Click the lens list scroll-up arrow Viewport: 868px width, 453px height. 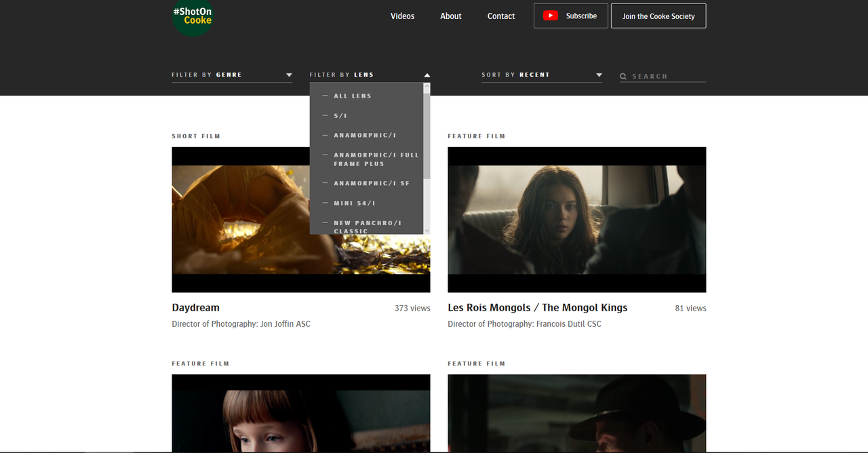(x=427, y=87)
